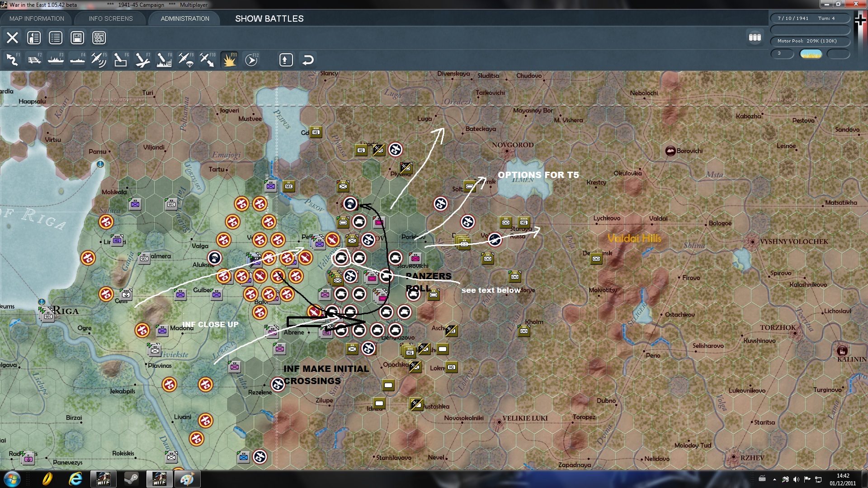Select F2 rail move mode icon
The width and height of the screenshot is (868, 488).
coord(34,60)
